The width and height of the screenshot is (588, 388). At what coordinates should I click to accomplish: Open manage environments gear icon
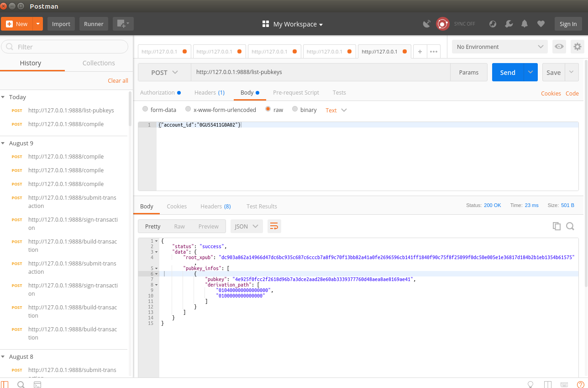point(577,47)
